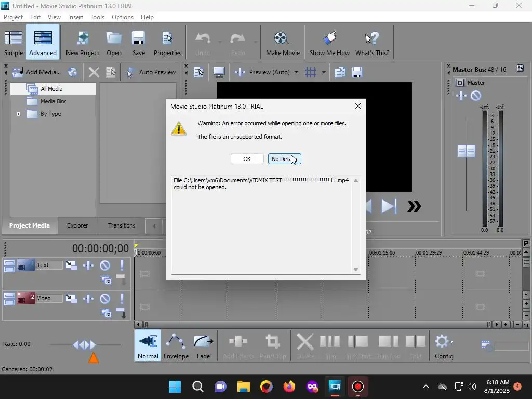The height and width of the screenshot is (399, 532).
Task: Click the preview overlays grid icon
Action: click(x=311, y=72)
